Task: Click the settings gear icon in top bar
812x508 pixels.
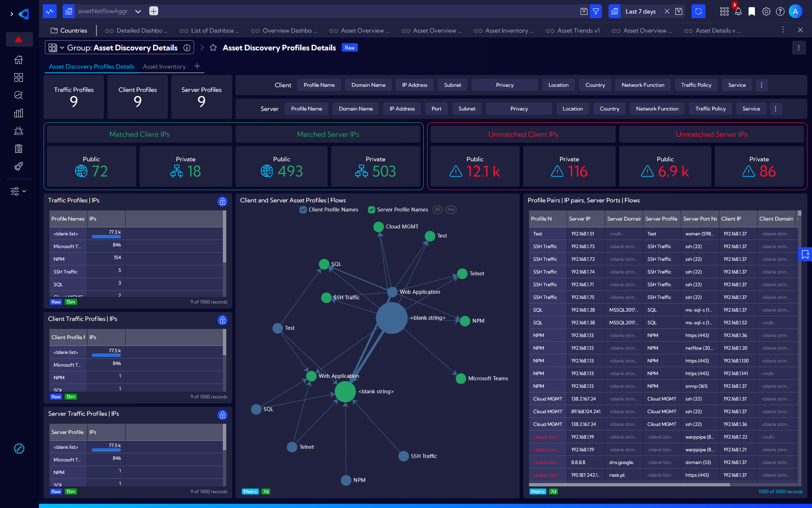Action: [x=766, y=11]
